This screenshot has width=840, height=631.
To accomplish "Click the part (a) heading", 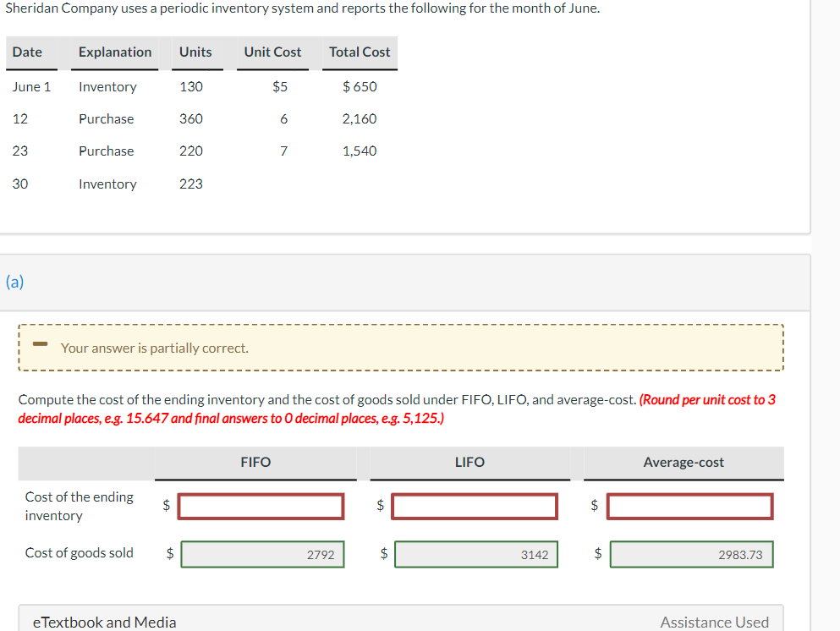I will coord(14,281).
